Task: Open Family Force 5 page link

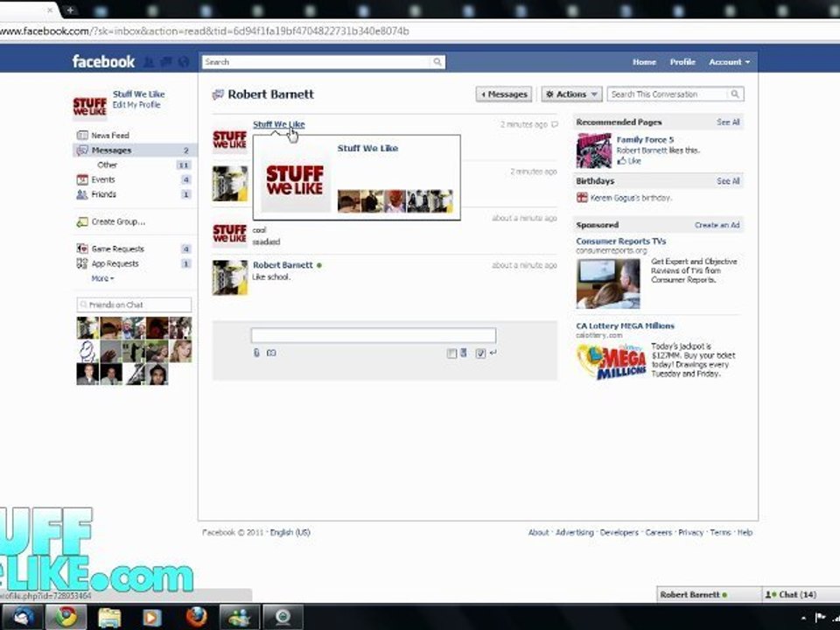Action: [x=645, y=140]
